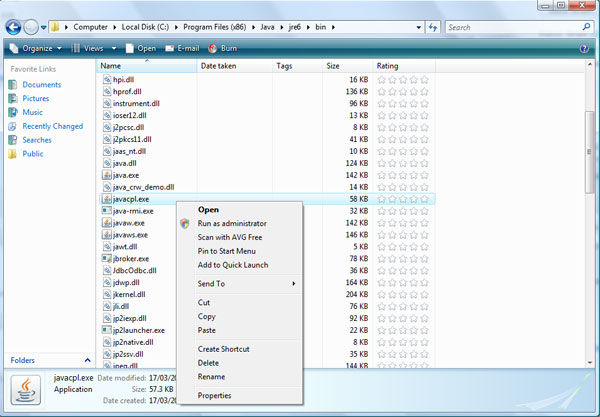Open the recent pages dropdown arrow

(43, 28)
